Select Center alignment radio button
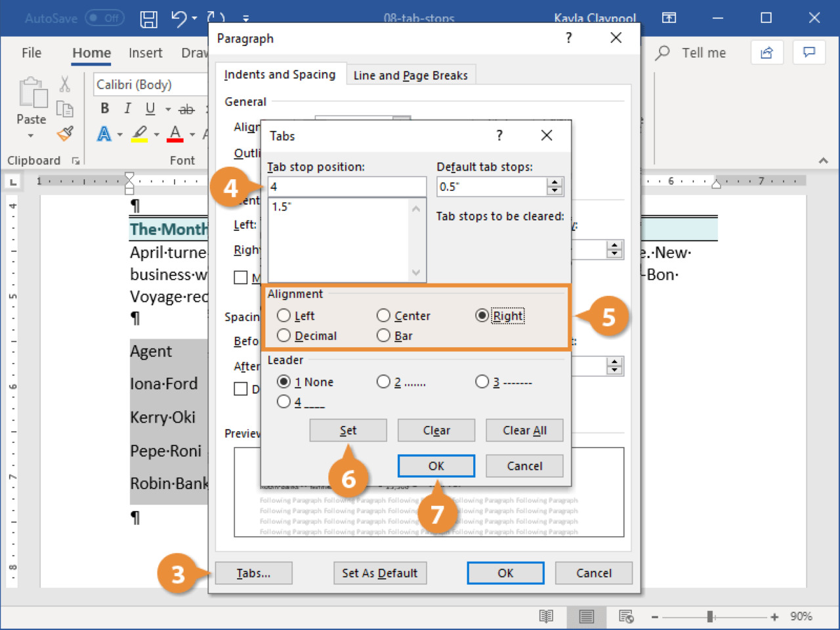 (x=384, y=316)
